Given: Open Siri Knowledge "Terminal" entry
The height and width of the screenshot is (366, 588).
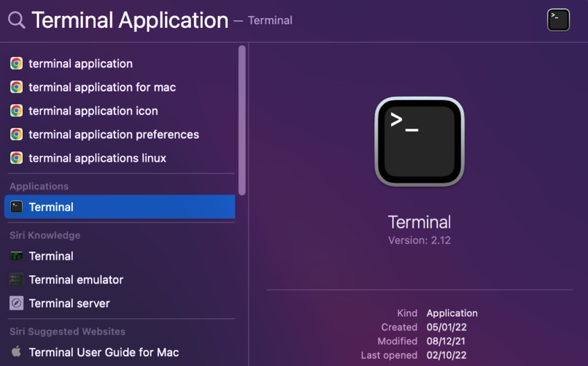Looking at the screenshot, I should pos(119,256).
